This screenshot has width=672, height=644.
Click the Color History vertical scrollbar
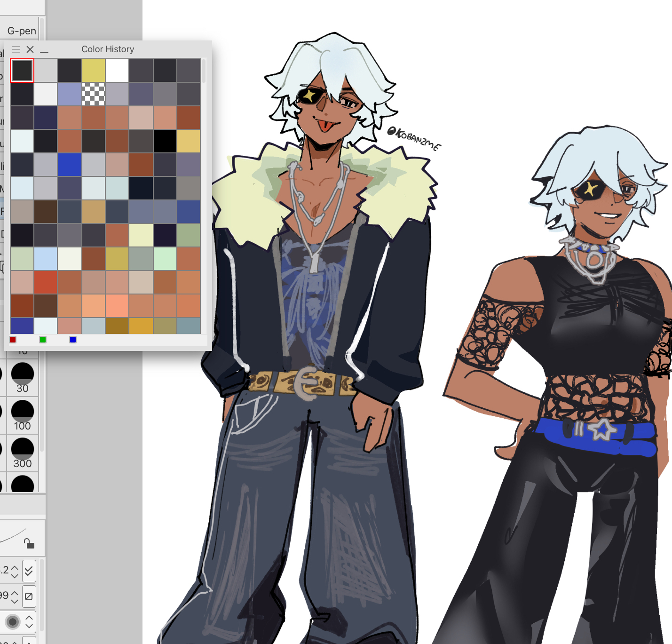point(204,71)
